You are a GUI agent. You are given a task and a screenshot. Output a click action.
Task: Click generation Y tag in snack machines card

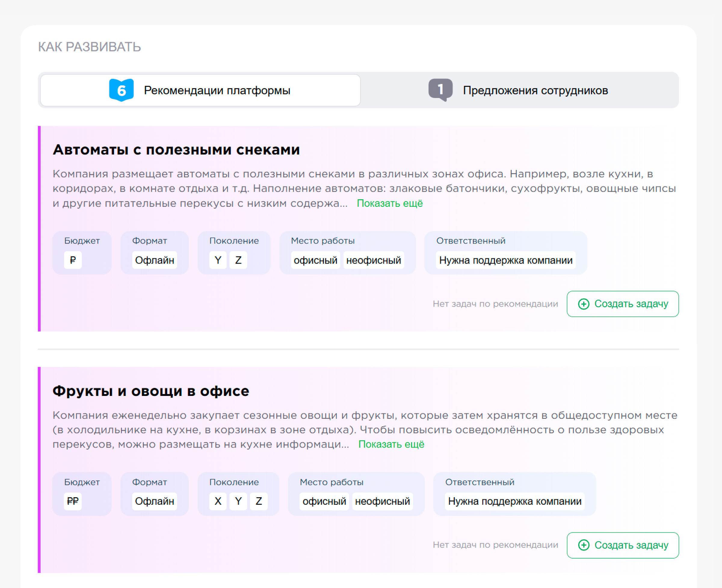(218, 260)
